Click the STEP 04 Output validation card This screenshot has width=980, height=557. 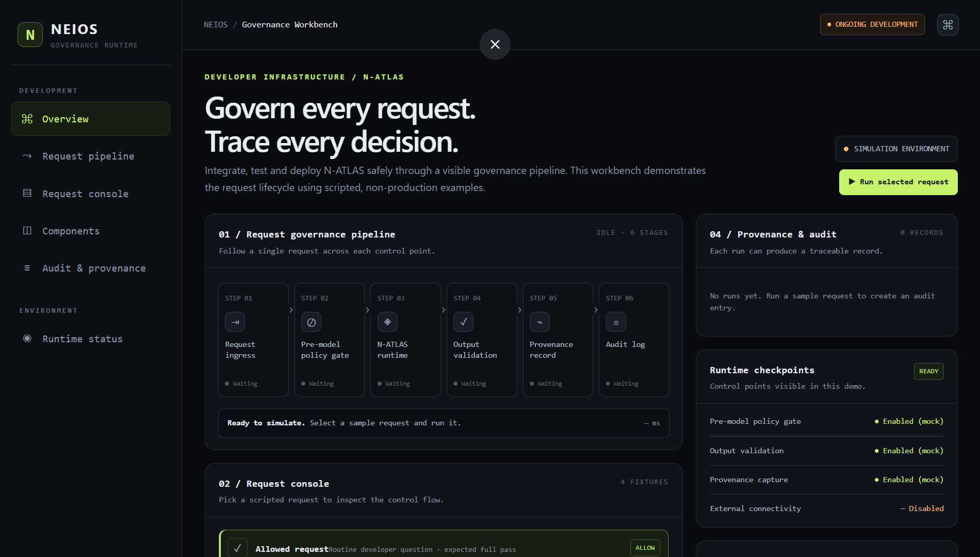click(x=482, y=340)
